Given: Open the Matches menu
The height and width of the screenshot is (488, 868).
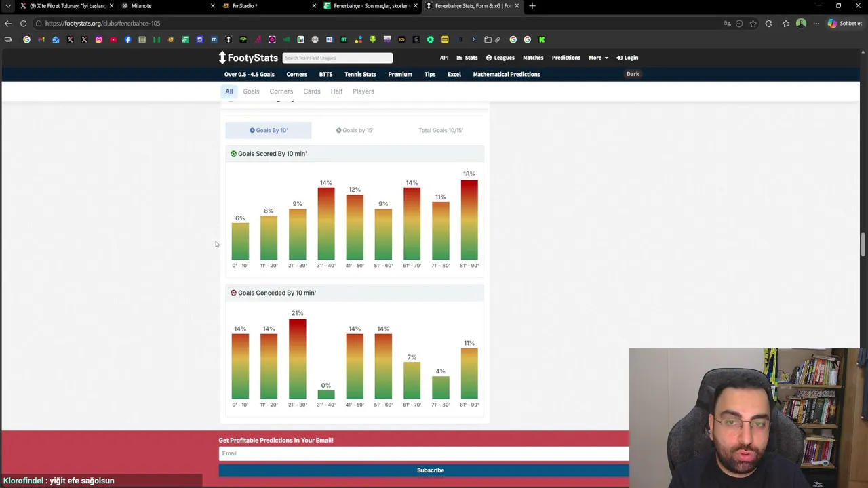Looking at the screenshot, I should point(533,58).
